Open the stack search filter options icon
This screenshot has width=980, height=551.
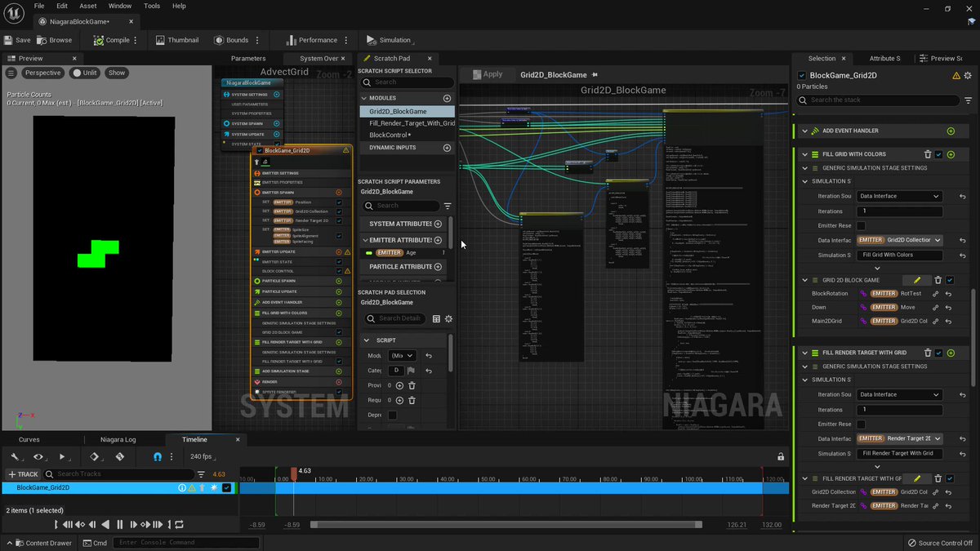(969, 100)
